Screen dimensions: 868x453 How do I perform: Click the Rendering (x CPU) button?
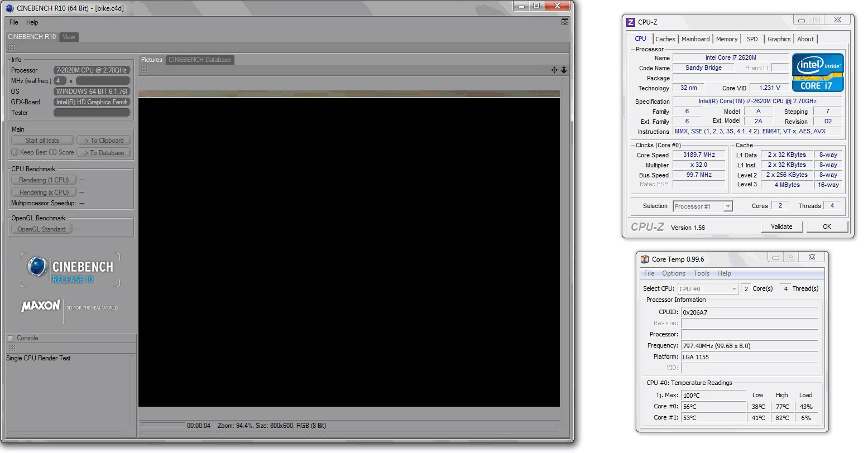click(44, 192)
